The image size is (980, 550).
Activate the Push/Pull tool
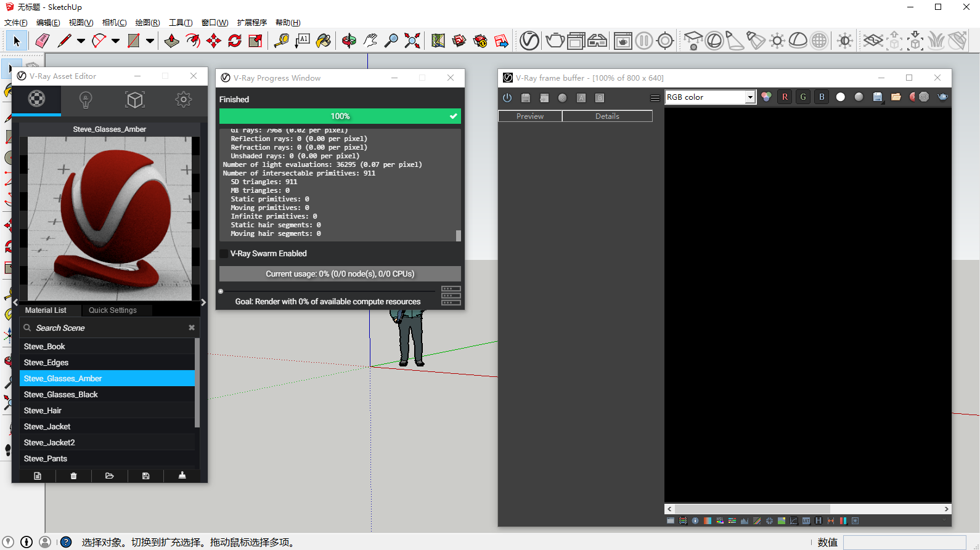[172, 41]
